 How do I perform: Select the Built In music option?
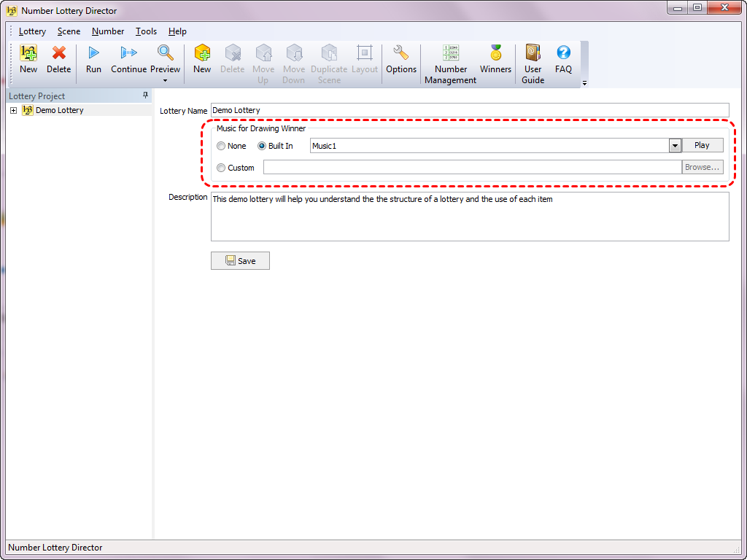point(262,146)
